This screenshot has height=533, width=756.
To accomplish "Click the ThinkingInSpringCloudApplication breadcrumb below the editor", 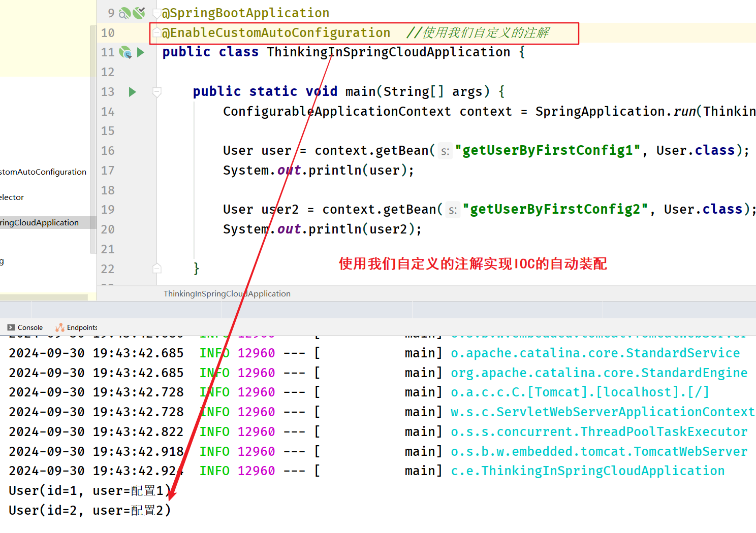I will (x=227, y=294).
